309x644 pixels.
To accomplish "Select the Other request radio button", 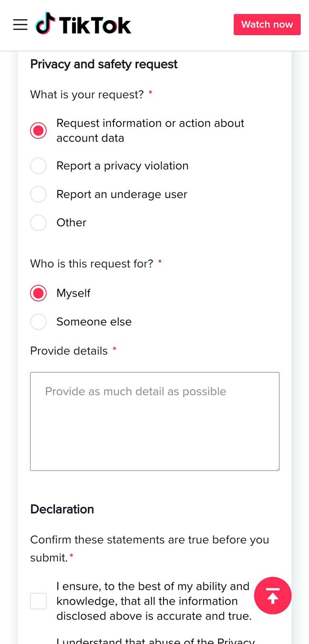I will click(x=38, y=222).
